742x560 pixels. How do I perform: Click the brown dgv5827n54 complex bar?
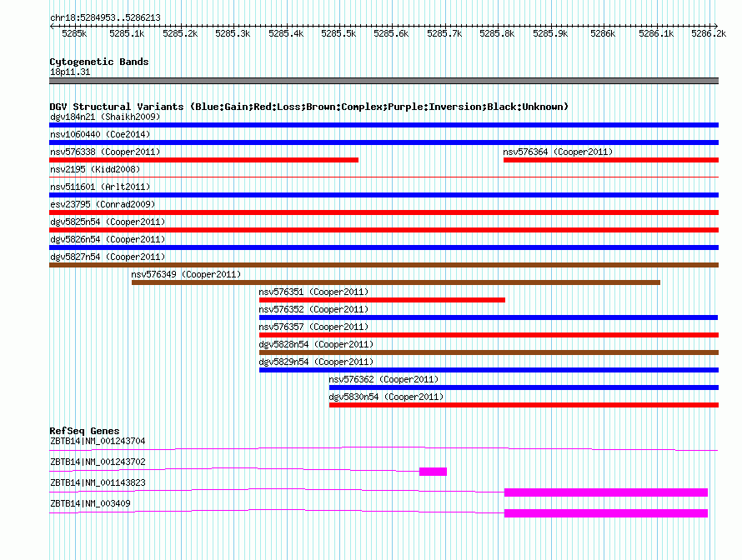(384, 265)
